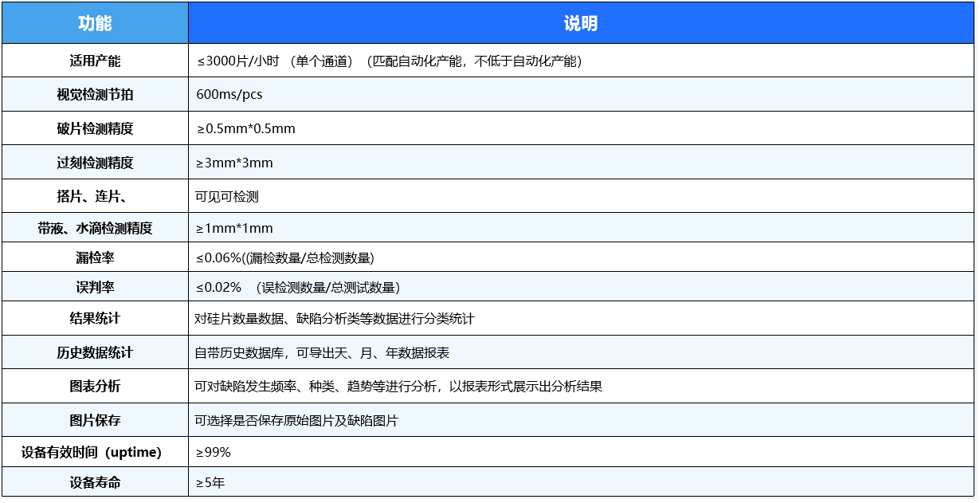Click the ≥99% uptime value cell
980x503 pixels.
pos(214,452)
